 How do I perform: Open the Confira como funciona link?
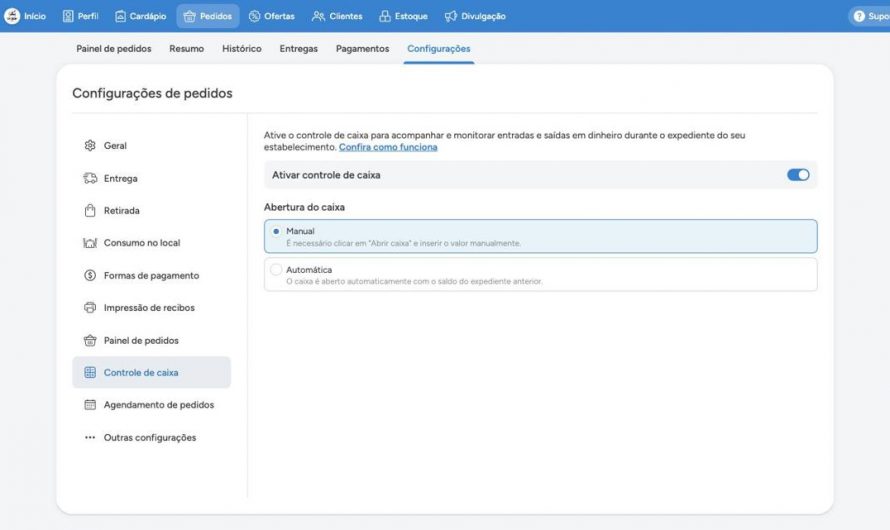coord(388,147)
